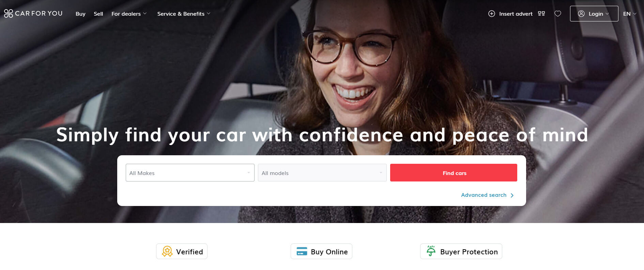Open favorites via the heart icon
644x270 pixels.
click(x=558, y=14)
